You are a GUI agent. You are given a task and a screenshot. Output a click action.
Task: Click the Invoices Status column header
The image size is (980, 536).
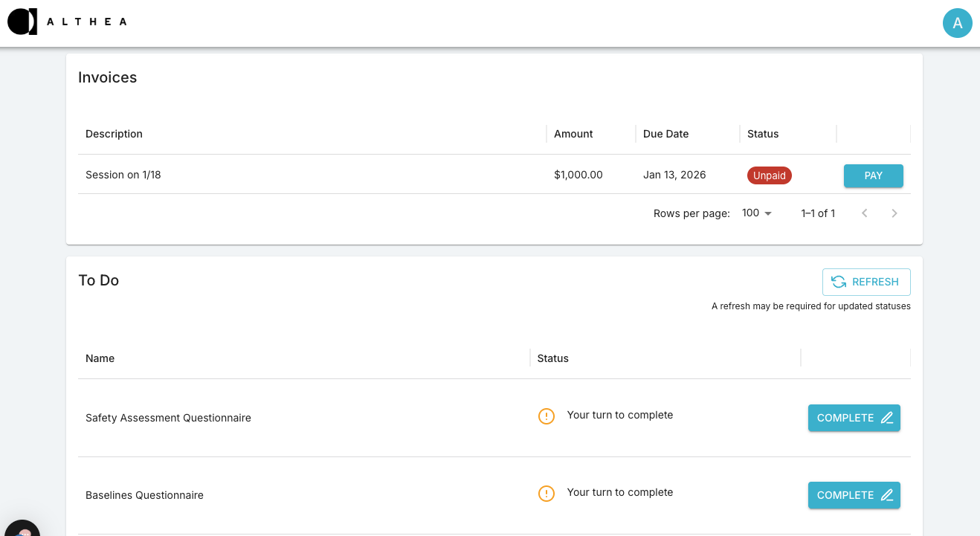tap(762, 134)
